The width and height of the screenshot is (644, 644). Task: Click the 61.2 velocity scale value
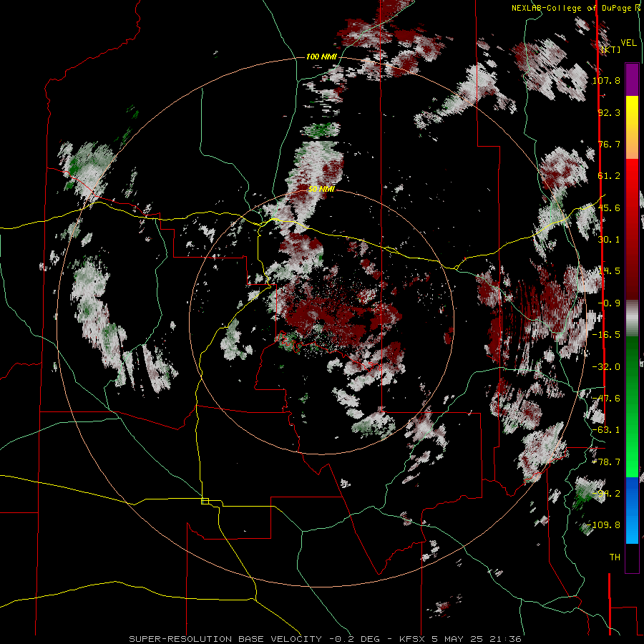[x=609, y=176]
